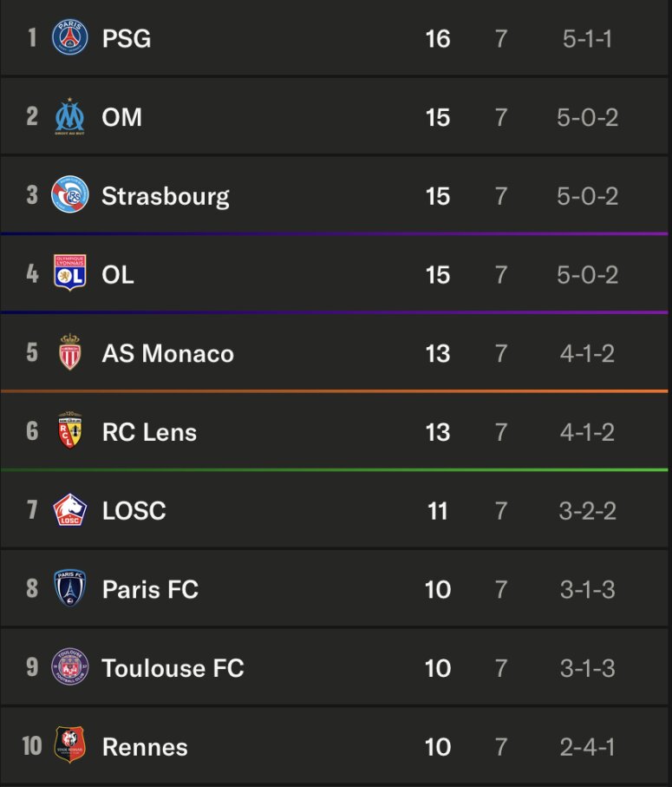Click the AS Monaco team name
The width and height of the screenshot is (672, 787).
pyautogui.click(x=168, y=354)
